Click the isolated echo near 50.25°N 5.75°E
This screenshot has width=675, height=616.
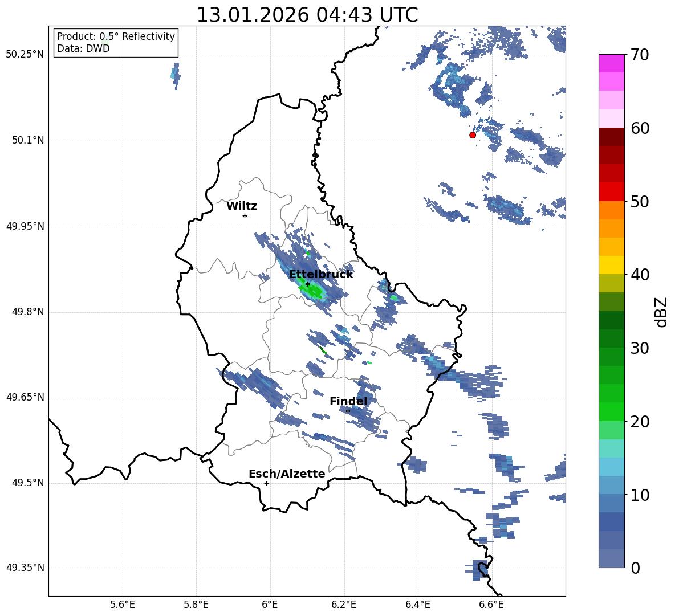(175, 76)
